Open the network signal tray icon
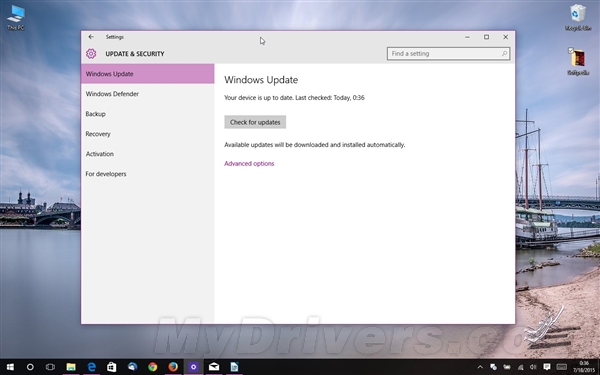This screenshot has height=375, width=600. click(520, 367)
